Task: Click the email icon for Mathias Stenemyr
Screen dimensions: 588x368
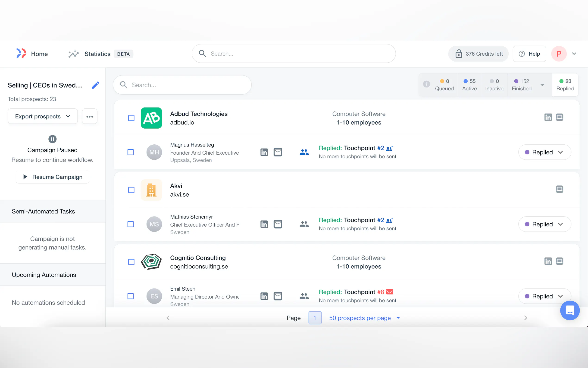Action: coord(278,224)
